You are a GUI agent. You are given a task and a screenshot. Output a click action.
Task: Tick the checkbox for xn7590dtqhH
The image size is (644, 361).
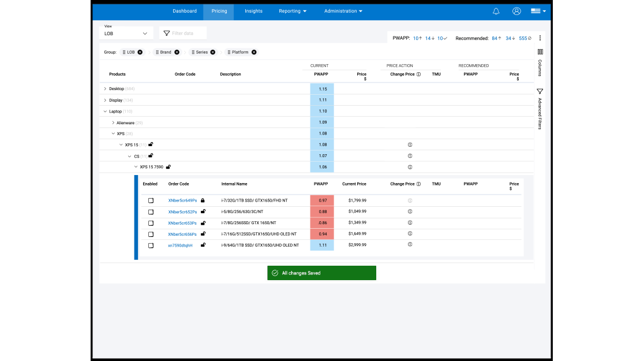click(151, 245)
